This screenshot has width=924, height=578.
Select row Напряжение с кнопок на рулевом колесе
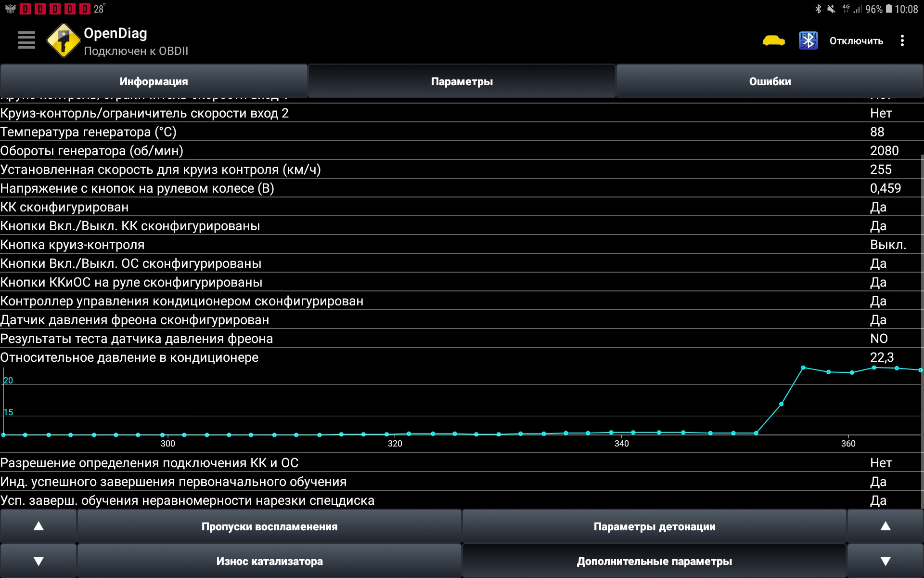462,188
